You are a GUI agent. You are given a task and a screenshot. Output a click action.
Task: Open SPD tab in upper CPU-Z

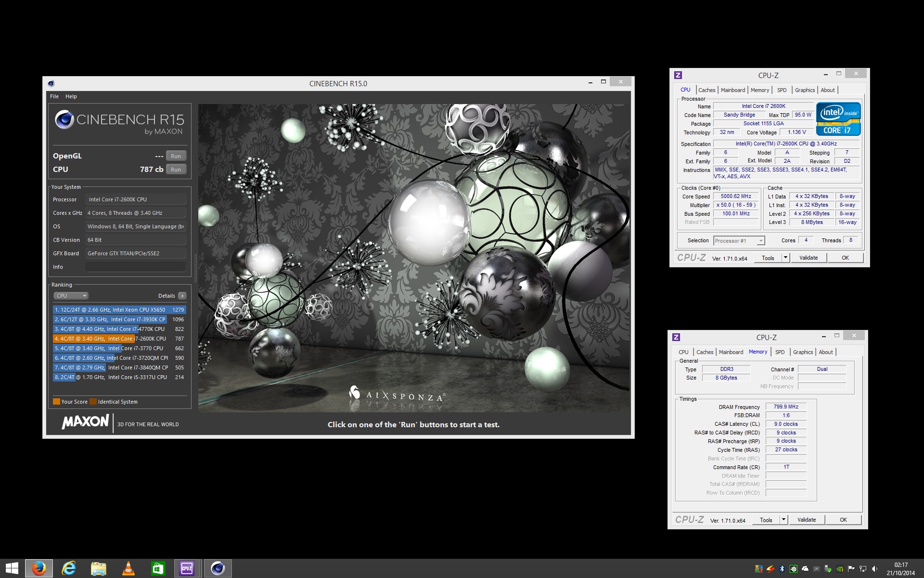782,90
